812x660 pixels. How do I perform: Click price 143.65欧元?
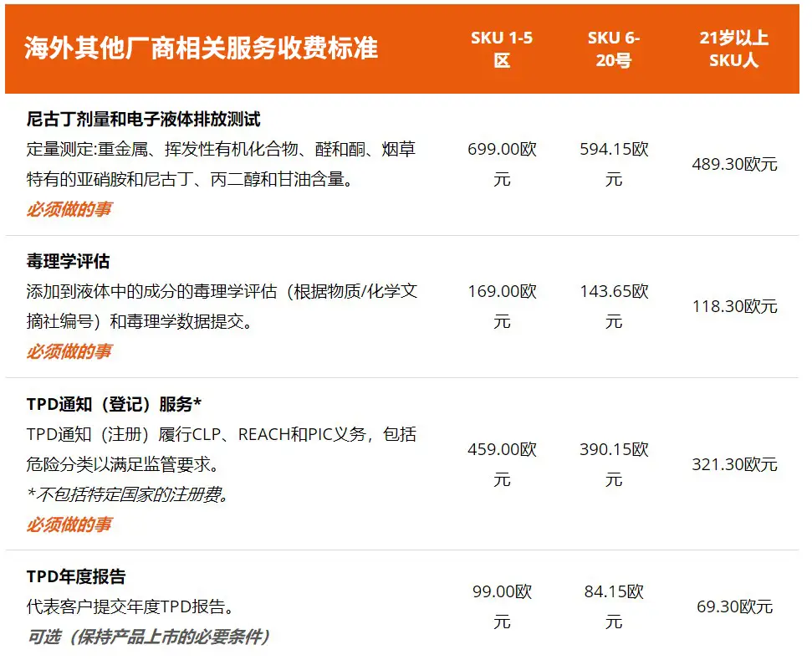[614, 306]
